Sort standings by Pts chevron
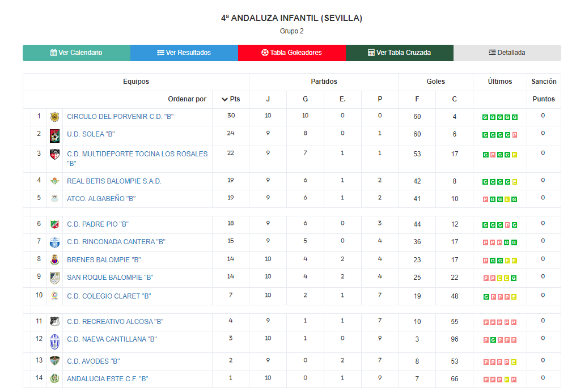Viewport: 572px width, 392px height. [x=224, y=99]
